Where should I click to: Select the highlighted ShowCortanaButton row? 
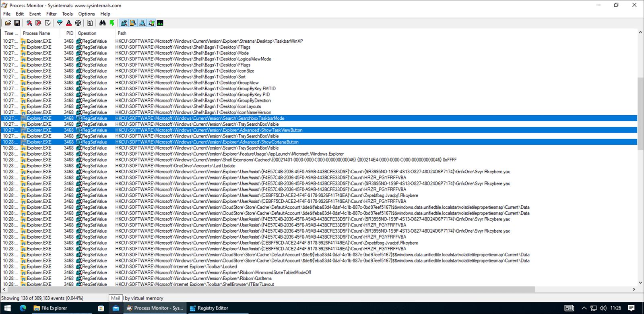[x=320, y=142]
